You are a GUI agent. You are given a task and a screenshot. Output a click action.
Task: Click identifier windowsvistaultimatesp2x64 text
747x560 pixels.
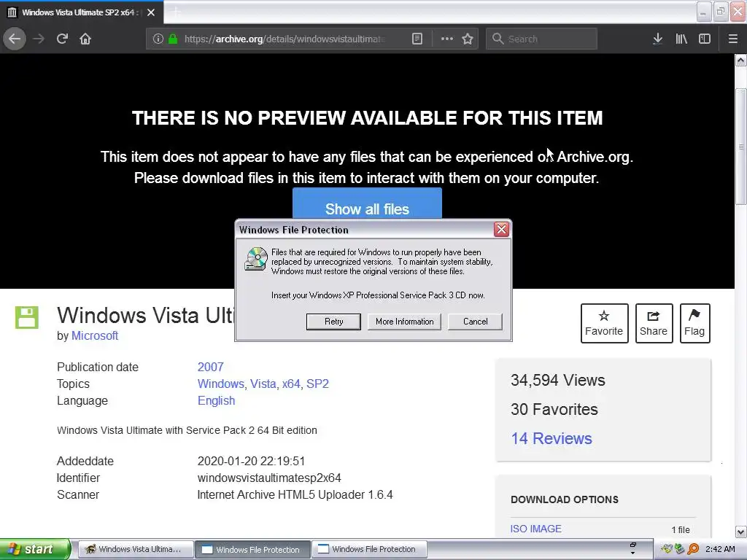point(269,478)
